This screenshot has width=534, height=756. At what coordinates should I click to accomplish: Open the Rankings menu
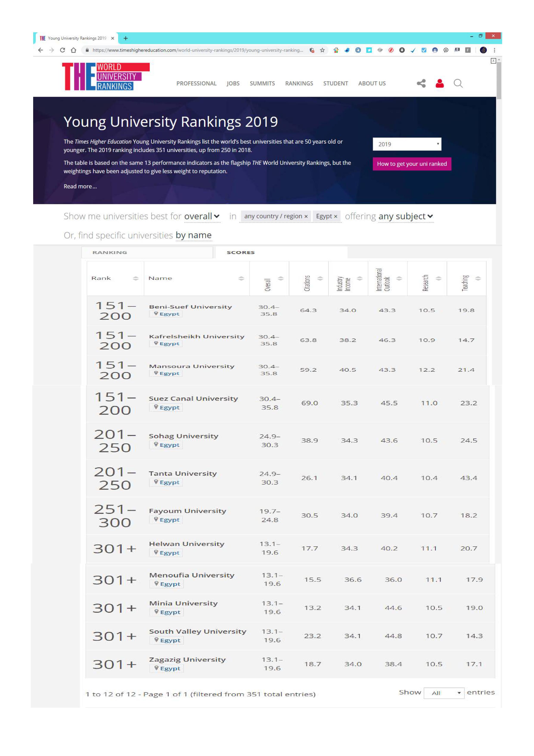click(x=299, y=83)
